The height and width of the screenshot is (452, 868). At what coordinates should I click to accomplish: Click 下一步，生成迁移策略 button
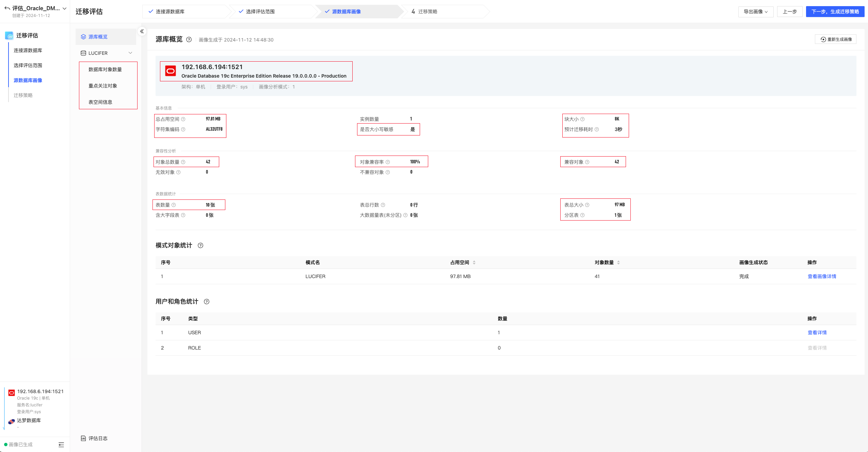tap(835, 12)
